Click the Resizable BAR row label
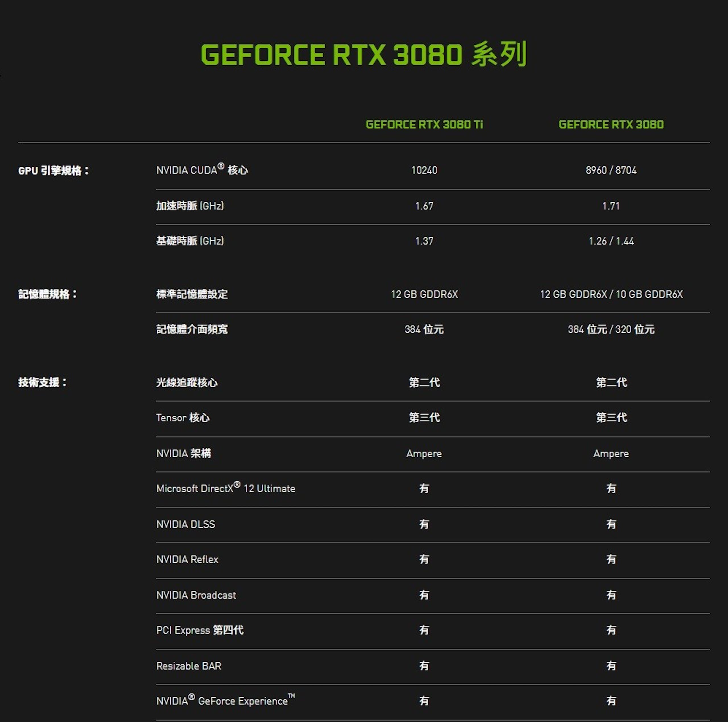728x722 pixels. (189, 666)
